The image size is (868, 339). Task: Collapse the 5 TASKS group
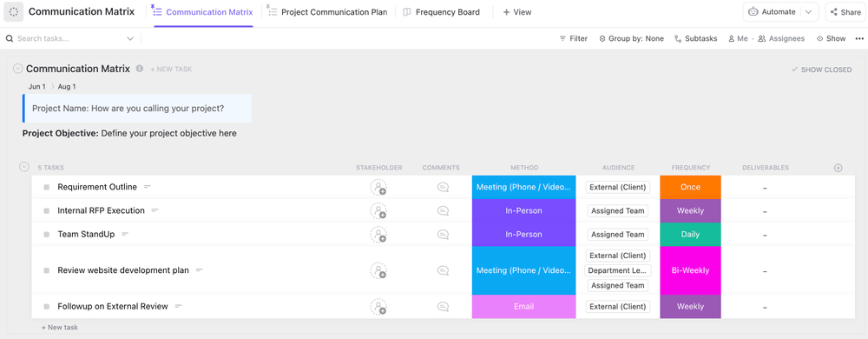point(23,167)
